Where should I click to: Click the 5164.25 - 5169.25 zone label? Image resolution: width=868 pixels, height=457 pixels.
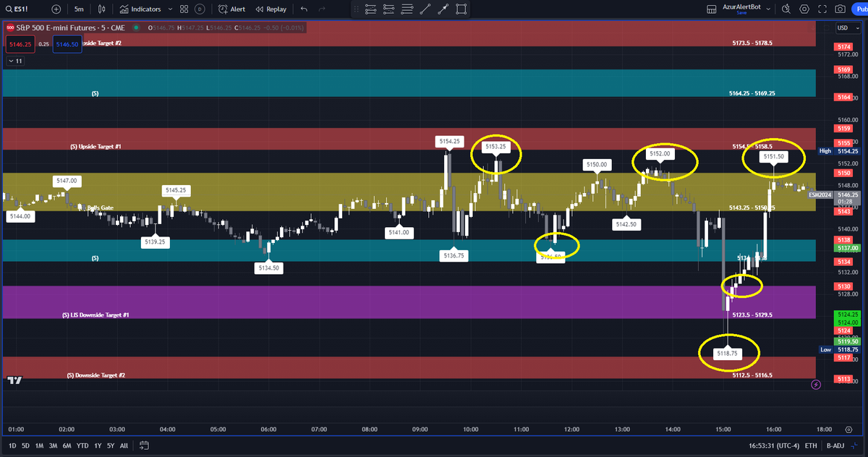[752, 93]
